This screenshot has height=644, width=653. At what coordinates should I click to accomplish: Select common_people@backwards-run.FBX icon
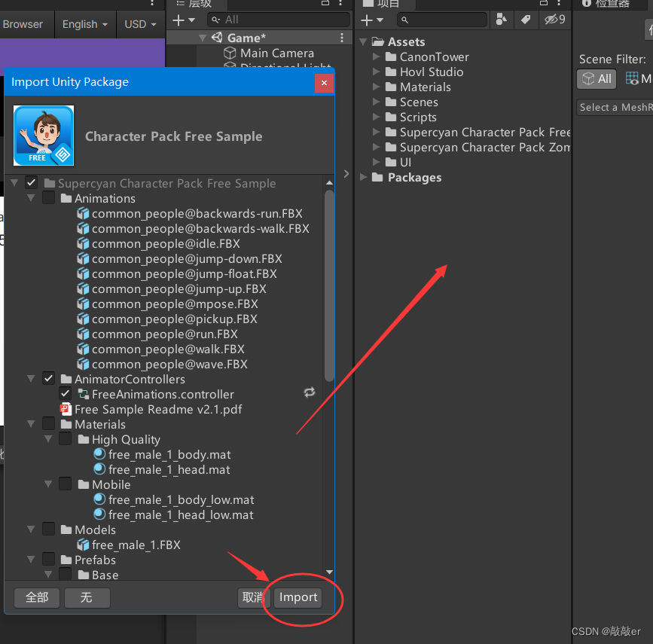pos(83,213)
